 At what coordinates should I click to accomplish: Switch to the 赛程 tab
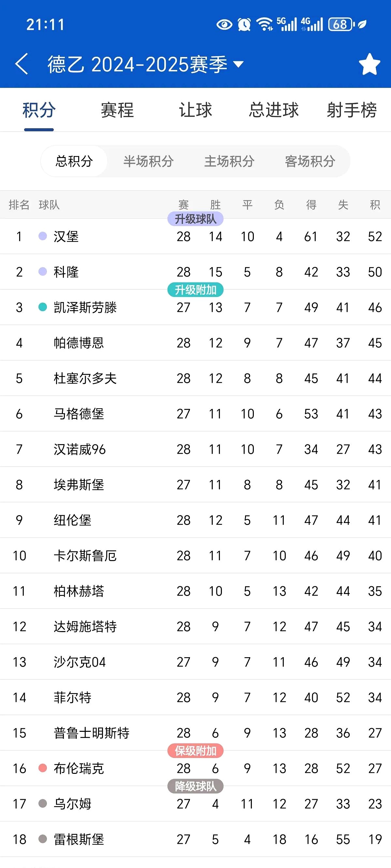[116, 110]
